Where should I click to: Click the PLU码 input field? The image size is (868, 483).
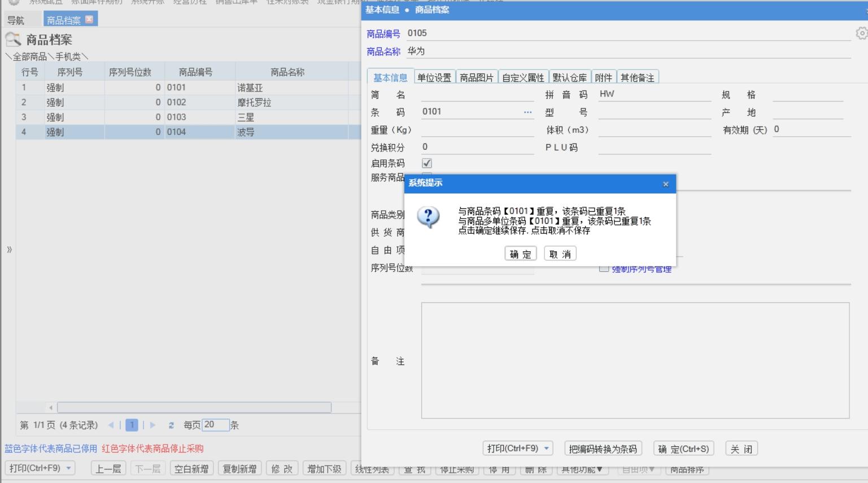(655, 147)
